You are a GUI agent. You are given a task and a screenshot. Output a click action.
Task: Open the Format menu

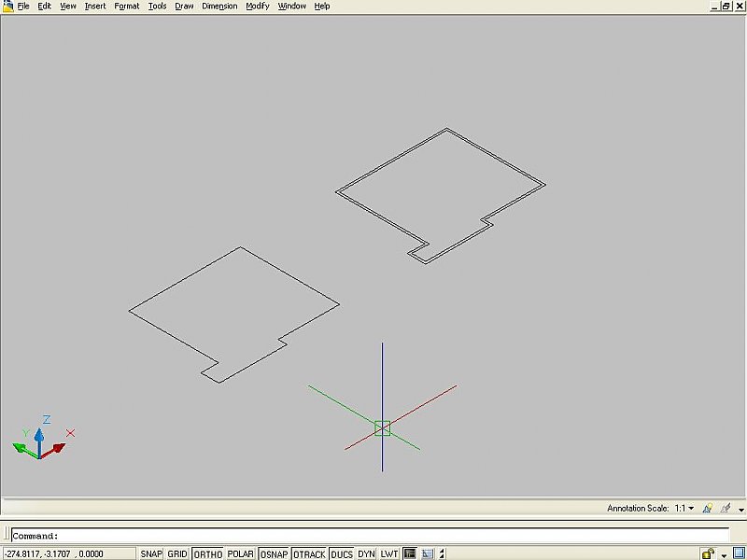click(x=127, y=7)
